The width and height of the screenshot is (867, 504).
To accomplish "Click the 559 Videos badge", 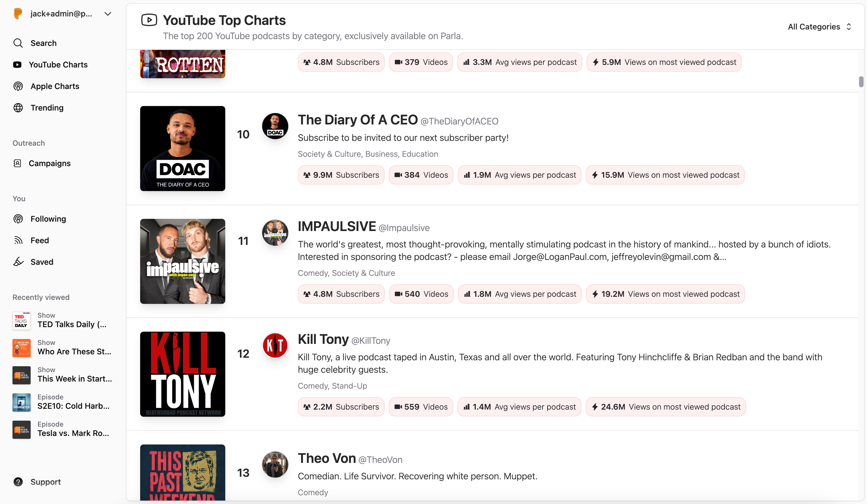I will [421, 407].
